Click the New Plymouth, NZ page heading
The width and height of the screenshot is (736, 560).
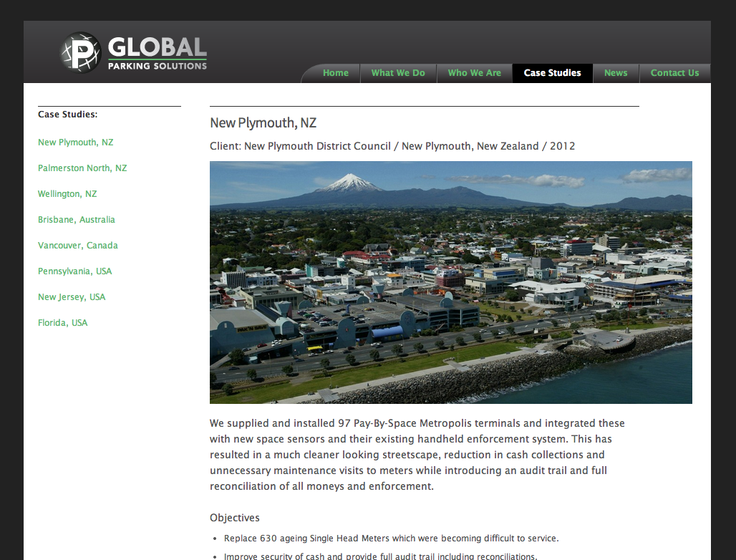click(x=263, y=122)
